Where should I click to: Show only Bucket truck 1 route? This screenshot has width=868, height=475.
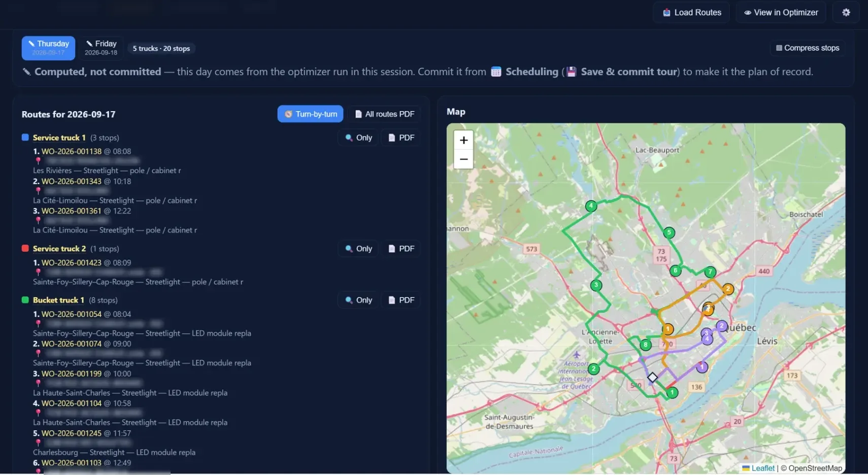[x=358, y=300]
